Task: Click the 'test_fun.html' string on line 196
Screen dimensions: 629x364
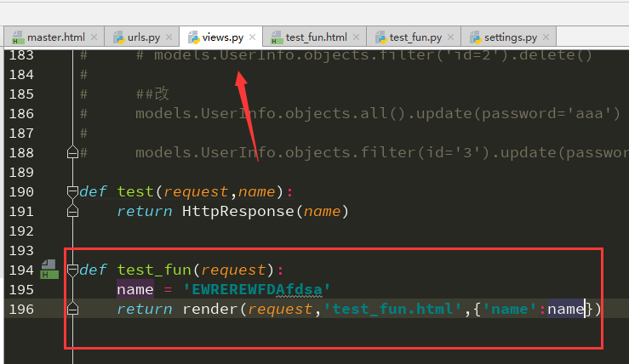Action: pyautogui.click(x=392, y=309)
